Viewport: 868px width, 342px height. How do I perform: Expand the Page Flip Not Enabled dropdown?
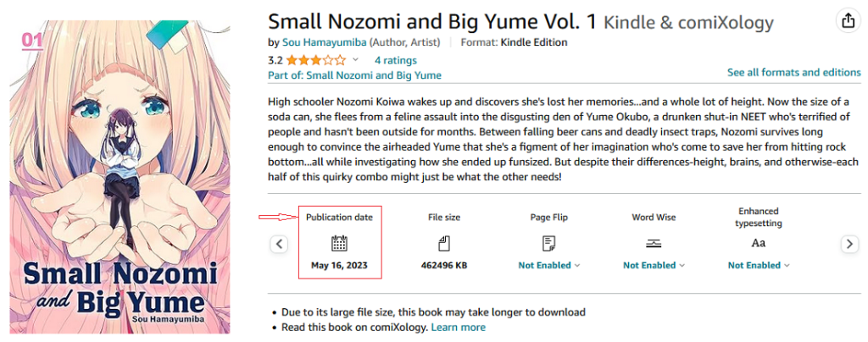548,265
